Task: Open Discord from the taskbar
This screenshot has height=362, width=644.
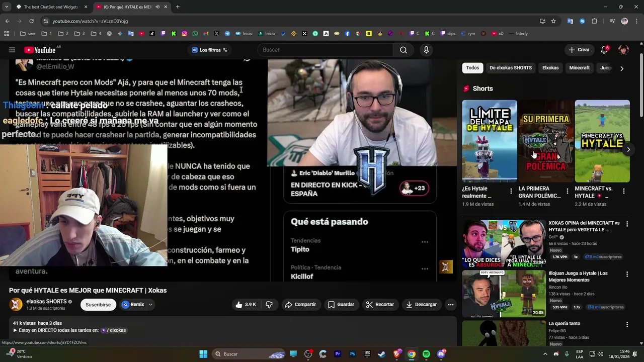Action: [x=441, y=354]
